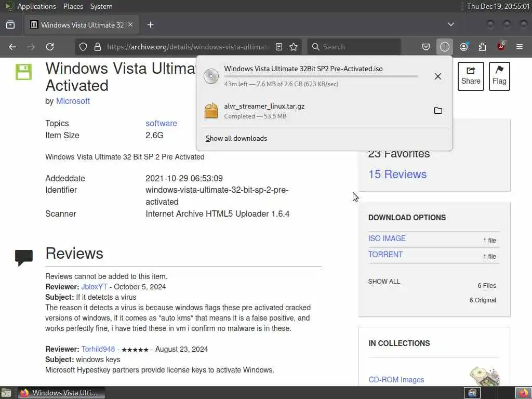
Task: Click the disc icon of ISO download
Action: point(211,76)
